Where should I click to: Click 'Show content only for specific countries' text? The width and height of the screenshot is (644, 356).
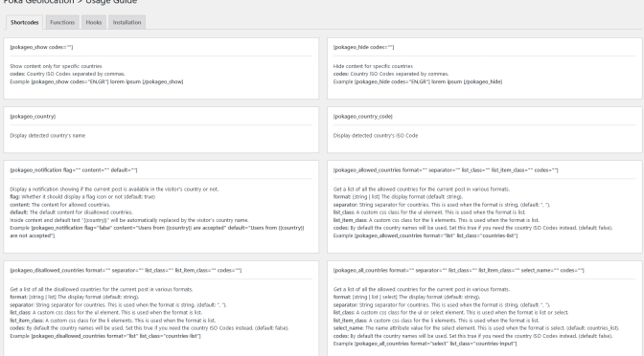pos(56,66)
